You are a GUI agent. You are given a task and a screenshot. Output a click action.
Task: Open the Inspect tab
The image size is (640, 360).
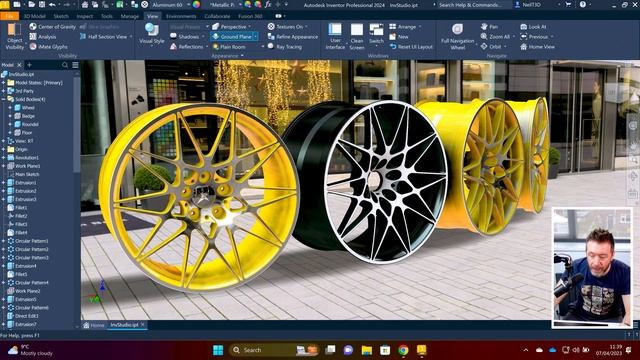[84, 16]
